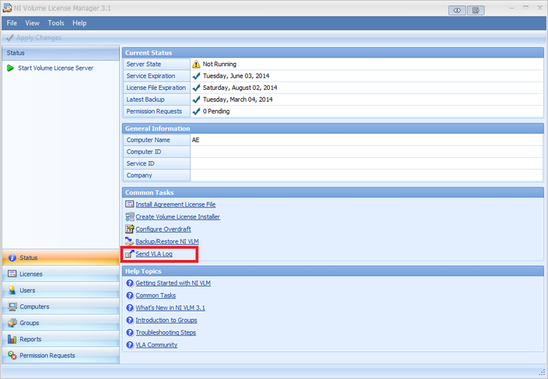Click the green Start Volume License Server arrow icon
The width and height of the screenshot is (548, 379).
click(10, 68)
